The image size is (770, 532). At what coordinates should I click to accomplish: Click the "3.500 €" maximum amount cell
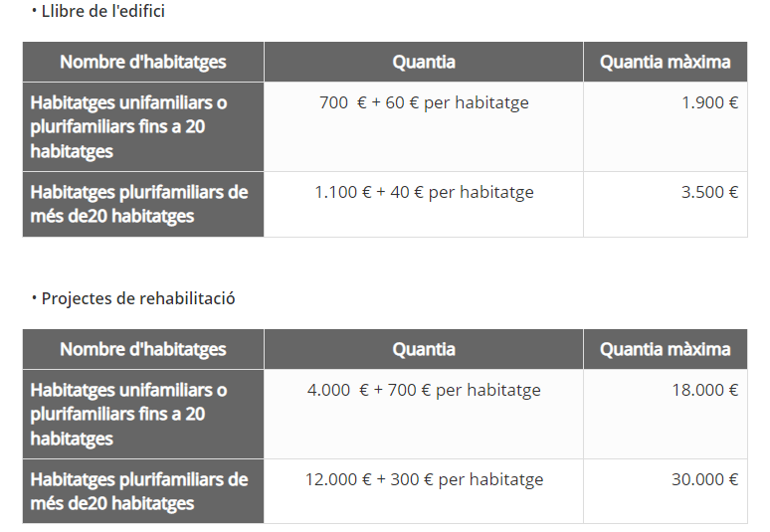point(709,192)
